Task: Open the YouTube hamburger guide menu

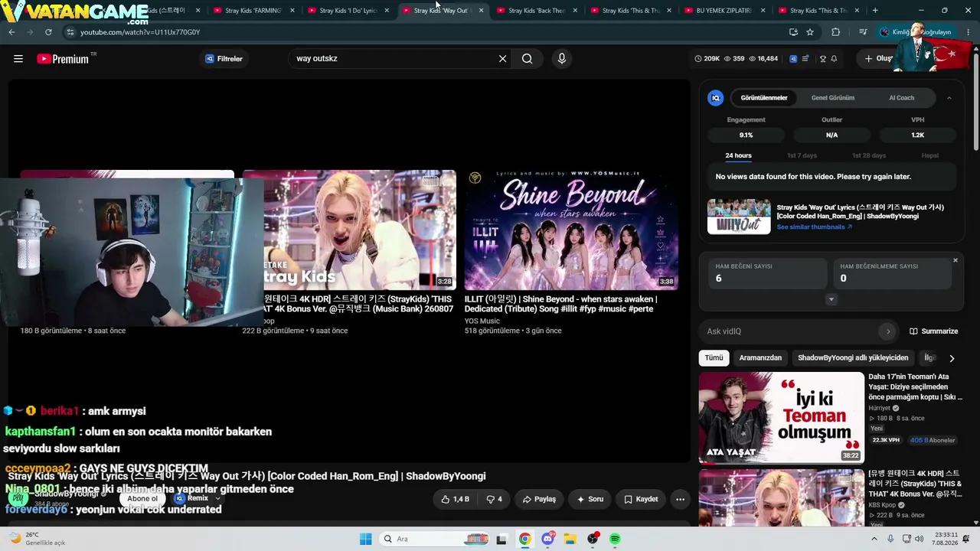Action: tap(18, 59)
